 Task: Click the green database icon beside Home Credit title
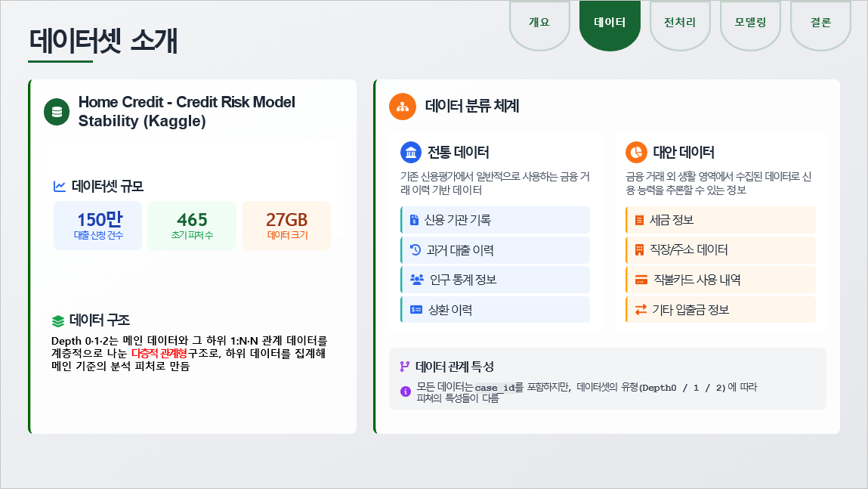point(57,112)
